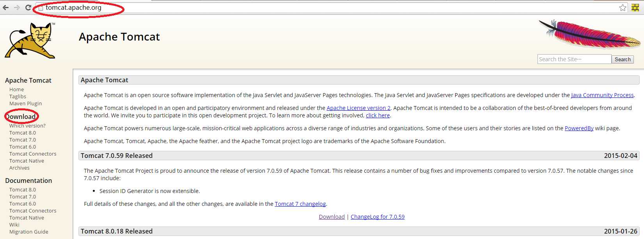This screenshot has width=644, height=239.
Task: Open the Which version? link
Action: click(x=27, y=126)
